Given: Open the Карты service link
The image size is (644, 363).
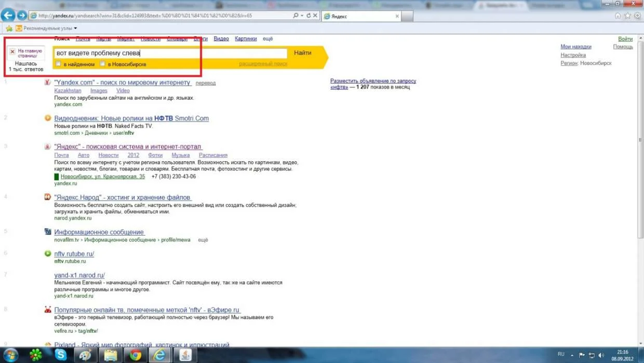Looking at the screenshot, I should [103, 39].
